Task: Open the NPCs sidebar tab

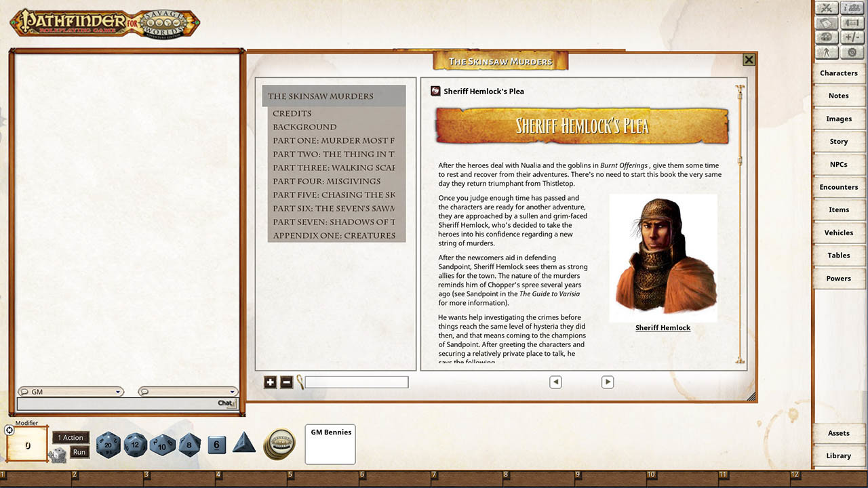Action: [x=838, y=164]
